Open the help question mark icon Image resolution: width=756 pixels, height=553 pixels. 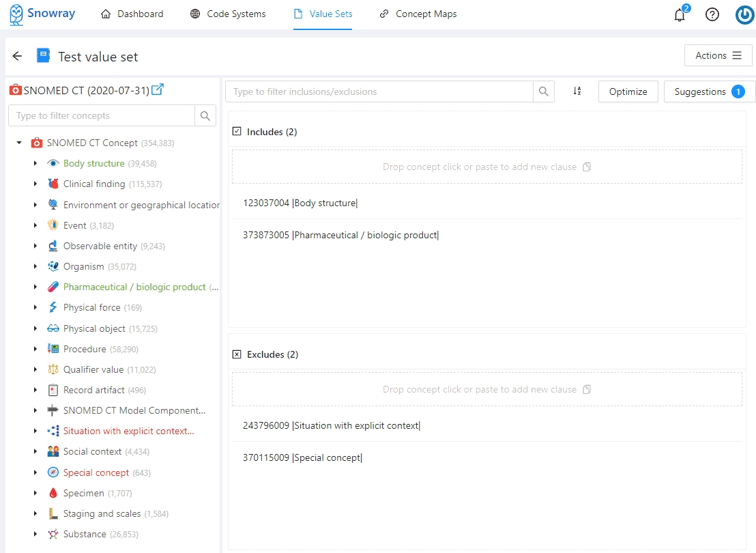coord(712,14)
